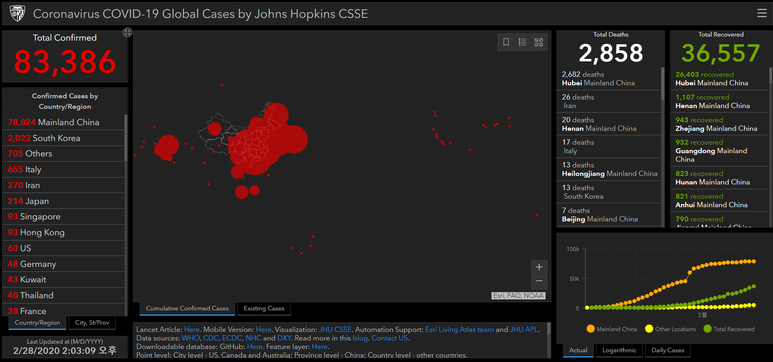Open the ECDC data source link
Image resolution: width=773 pixels, height=362 pixels.
tap(232, 338)
